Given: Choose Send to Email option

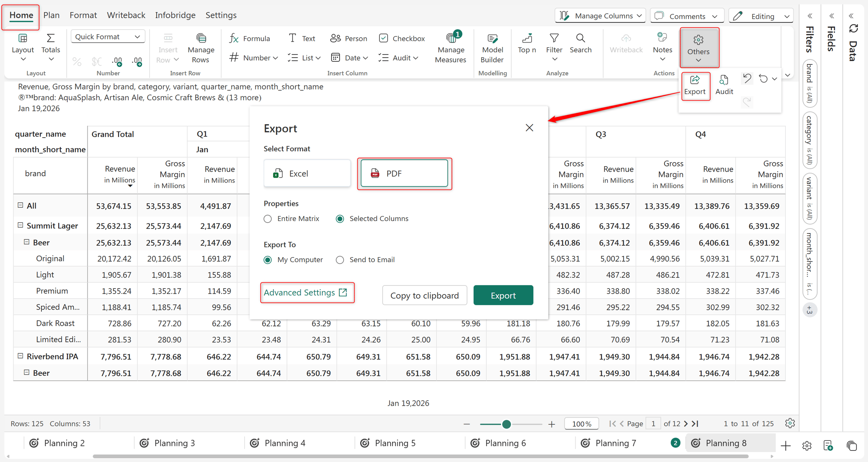Looking at the screenshot, I should (x=340, y=260).
